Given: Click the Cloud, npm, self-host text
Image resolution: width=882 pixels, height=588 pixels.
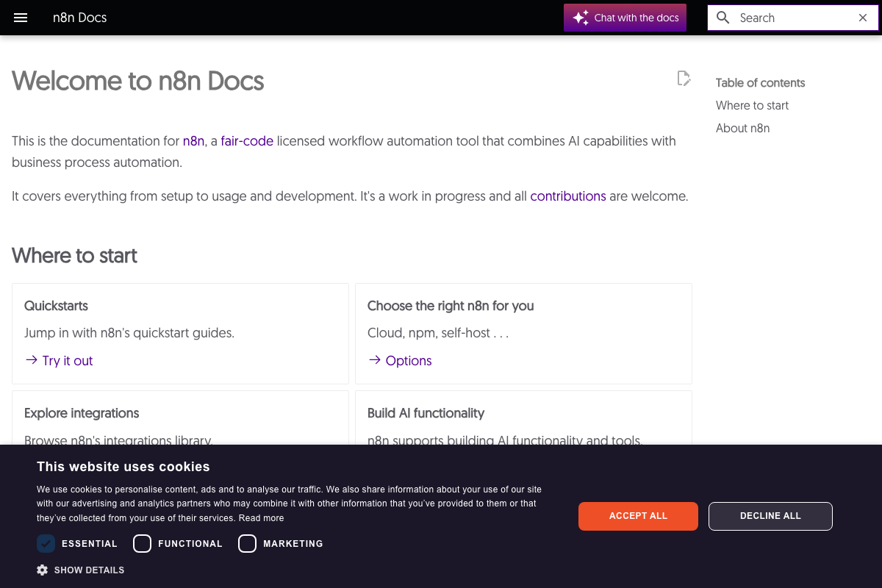Looking at the screenshot, I should click(438, 333).
